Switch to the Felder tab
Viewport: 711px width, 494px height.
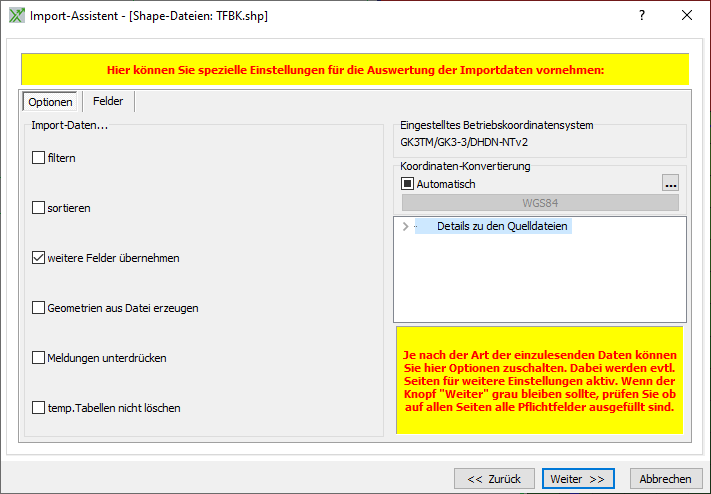click(x=108, y=101)
